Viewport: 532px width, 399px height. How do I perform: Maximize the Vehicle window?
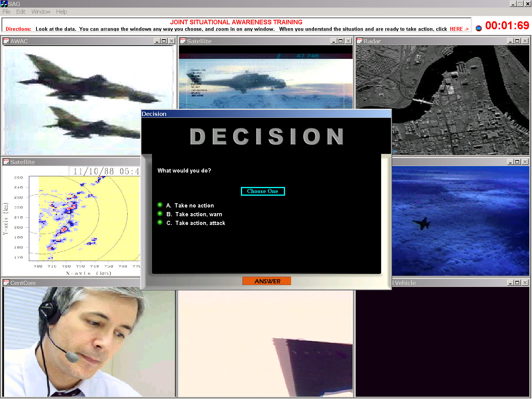pyautogui.click(x=518, y=283)
